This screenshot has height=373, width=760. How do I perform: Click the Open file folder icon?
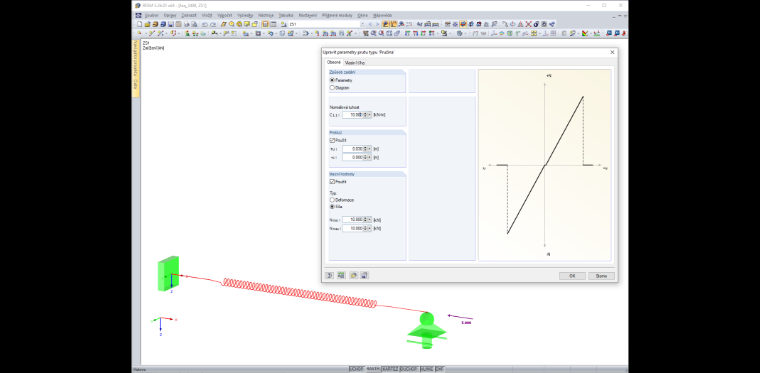click(148, 24)
